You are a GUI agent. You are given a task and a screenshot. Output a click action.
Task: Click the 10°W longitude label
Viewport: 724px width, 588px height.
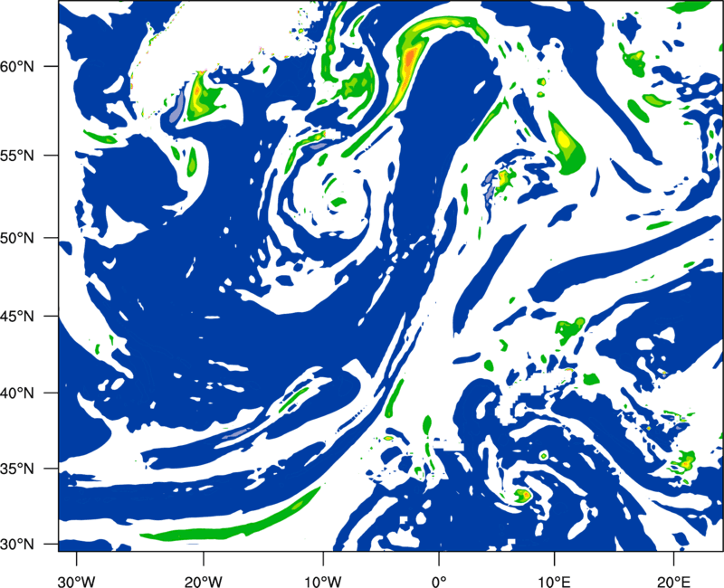[x=323, y=580]
